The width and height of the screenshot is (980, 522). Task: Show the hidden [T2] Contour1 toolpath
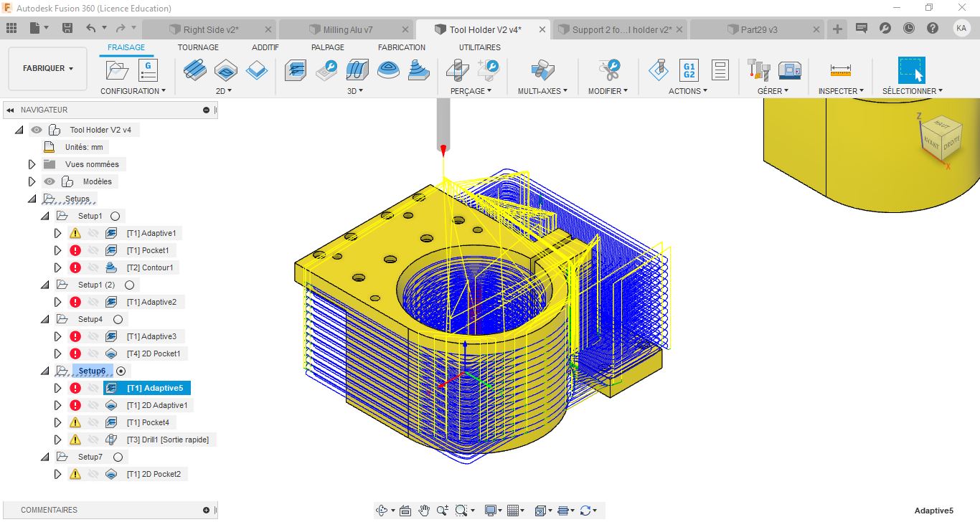93,267
